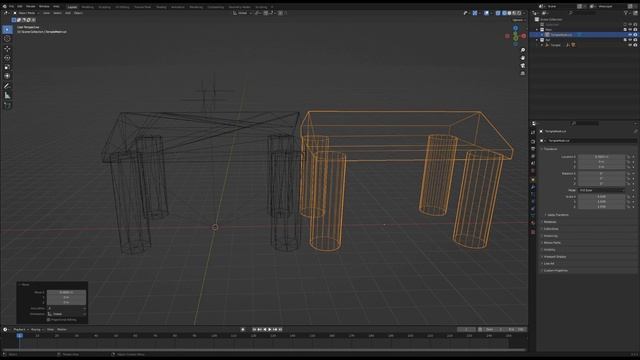Click the blue Z axis gizmo
The height and width of the screenshot is (360, 640).
coord(516,28)
